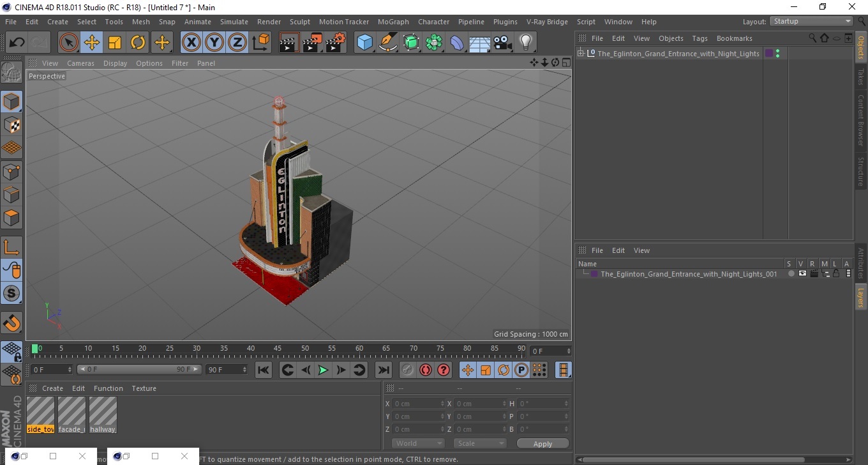Click the Undo arrow icon

17,43
